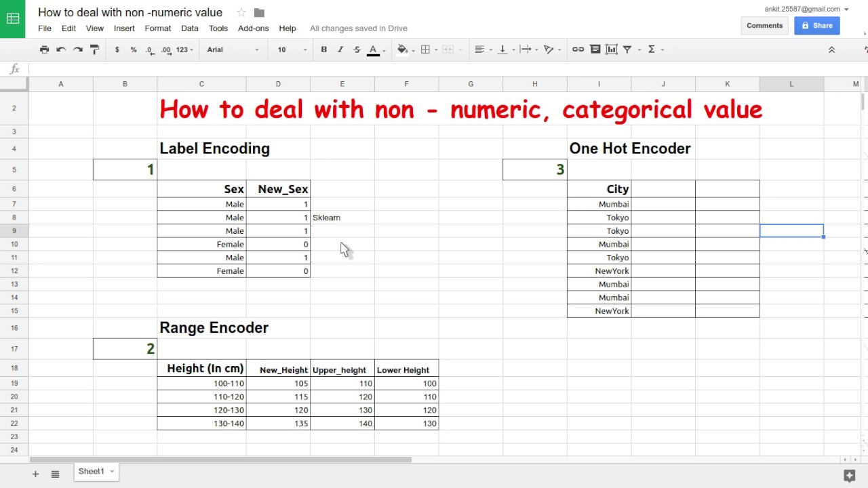Viewport: 868px width, 488px height.
Task: Star this spreadsheet
Action: click(x=241, y=13)
